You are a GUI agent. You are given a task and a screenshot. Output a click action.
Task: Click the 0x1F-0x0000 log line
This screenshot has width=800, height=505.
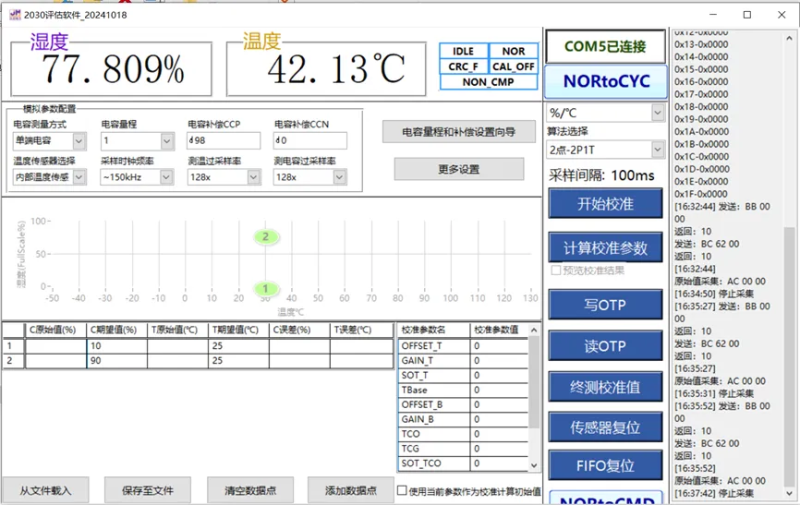[x=701, y=194]
